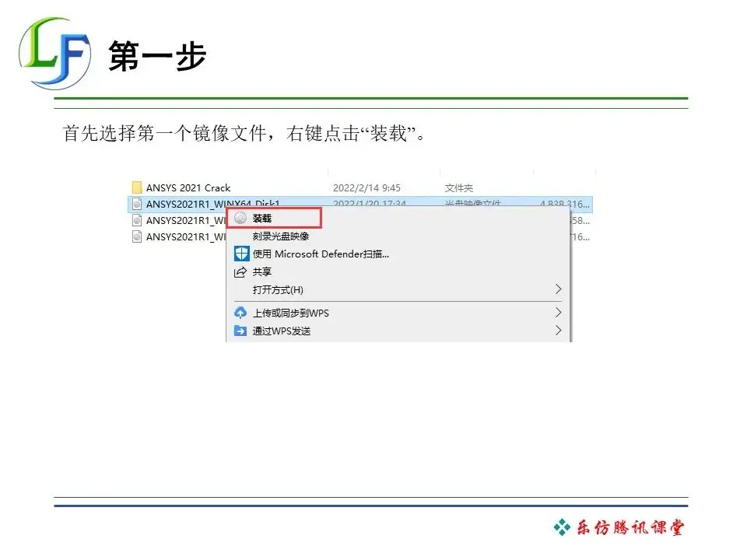
Task: Click the share arrow icon
Action: [240, 272]
